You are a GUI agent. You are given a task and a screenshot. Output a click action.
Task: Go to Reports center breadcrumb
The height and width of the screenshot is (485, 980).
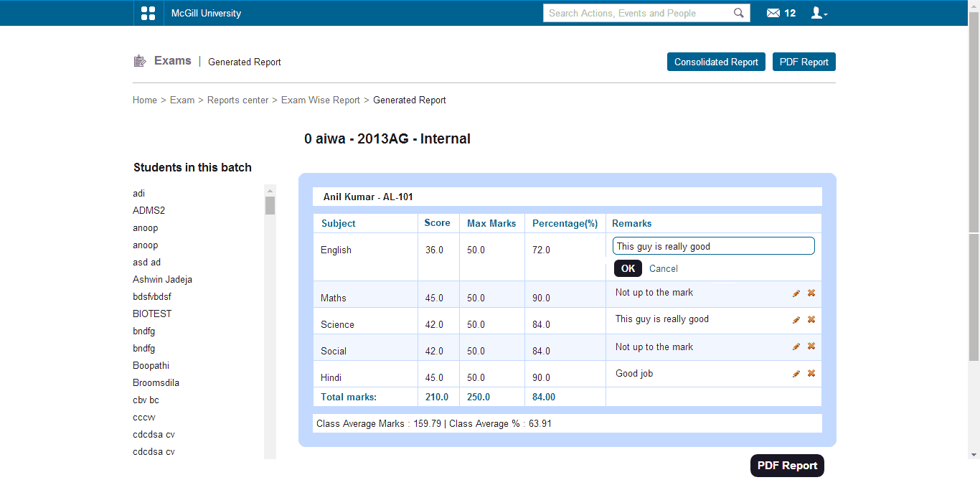point(237,100)
